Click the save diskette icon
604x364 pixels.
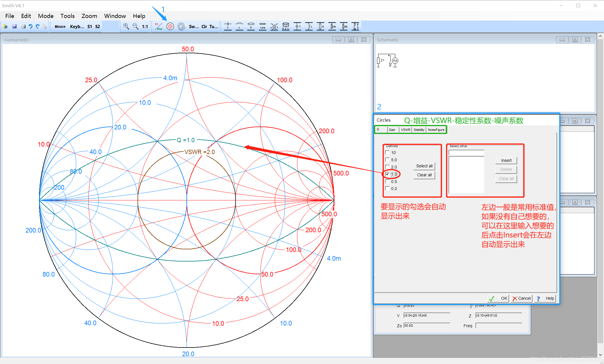14,27
